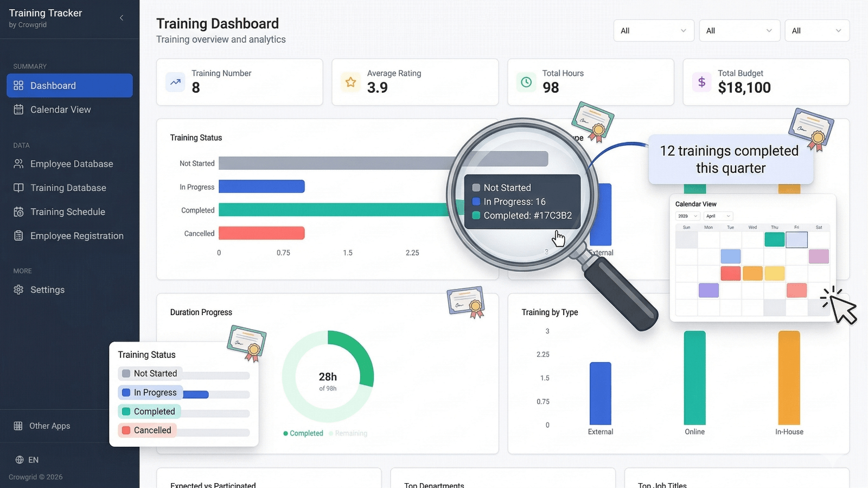
Task: Click the In Progress progress bar fill
Action: [196, 395]
